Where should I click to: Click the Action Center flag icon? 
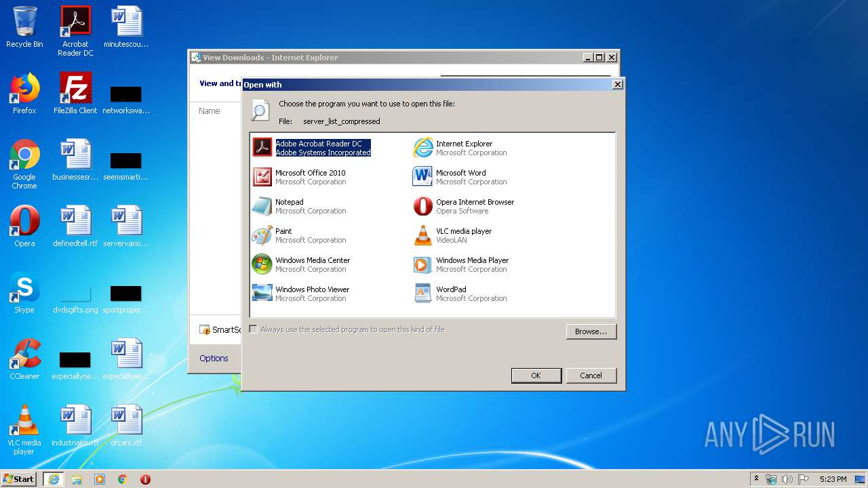point(804,479)
